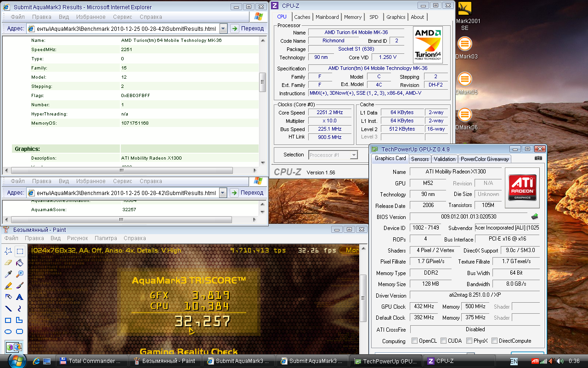Switch to the Sensors tab in GPU-Z
Image resolution: width=588 pixels, height=368 pixels.
(420, 159)
